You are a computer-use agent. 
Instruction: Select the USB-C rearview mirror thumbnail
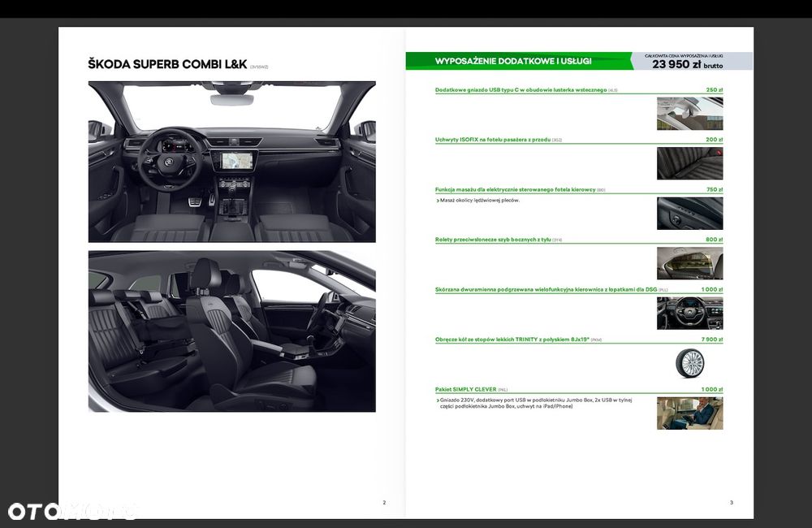click(x=689, y=114)
